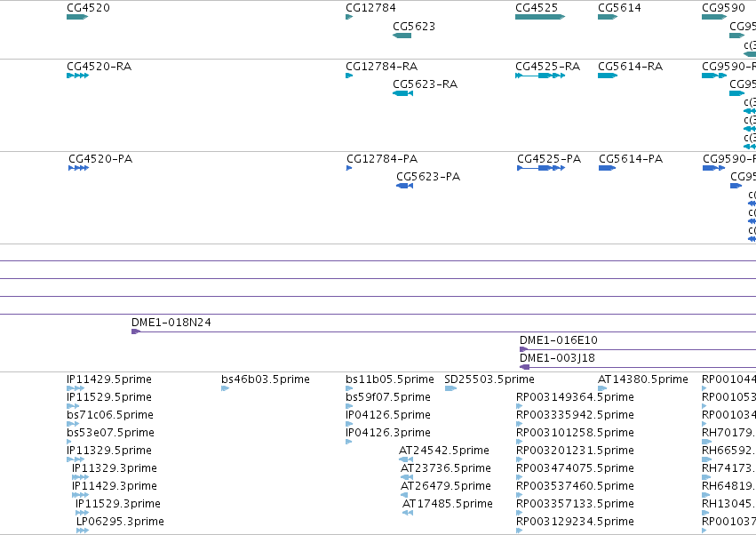The height and width of the screenshot is (535, 756).
Task: Open the CG5623-PA feature
Action: pos(404,186)
